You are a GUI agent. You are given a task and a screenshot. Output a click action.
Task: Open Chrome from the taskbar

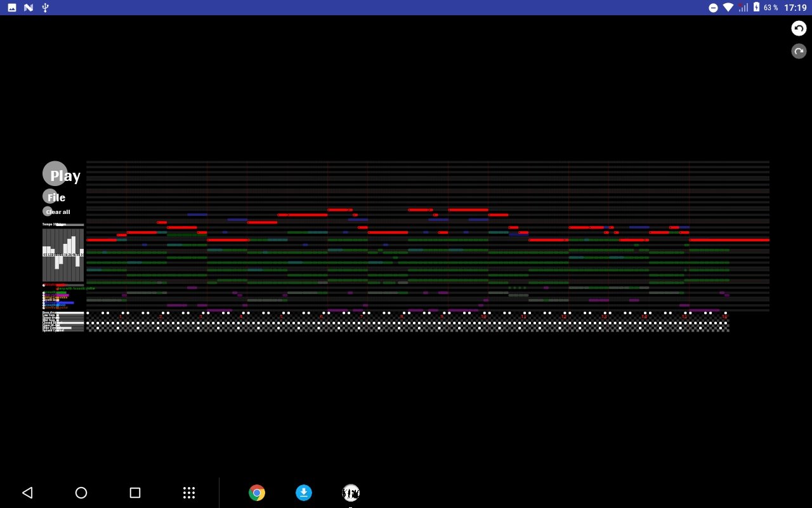[x=257, y=493]
